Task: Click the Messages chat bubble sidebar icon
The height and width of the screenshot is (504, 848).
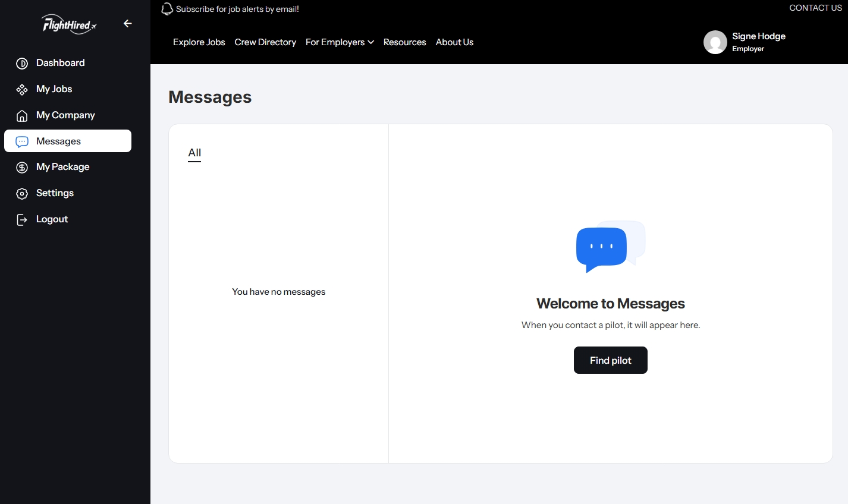Action: 22,141
